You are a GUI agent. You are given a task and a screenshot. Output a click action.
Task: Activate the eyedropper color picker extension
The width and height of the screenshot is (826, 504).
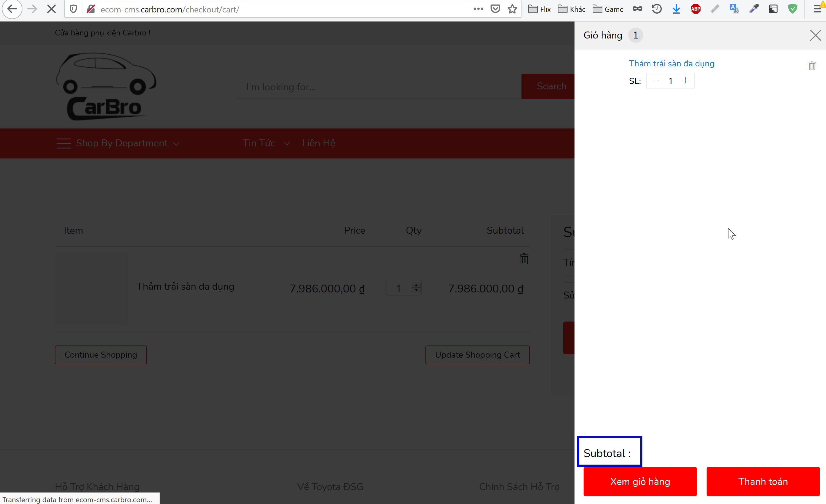(x=754, y=9)
